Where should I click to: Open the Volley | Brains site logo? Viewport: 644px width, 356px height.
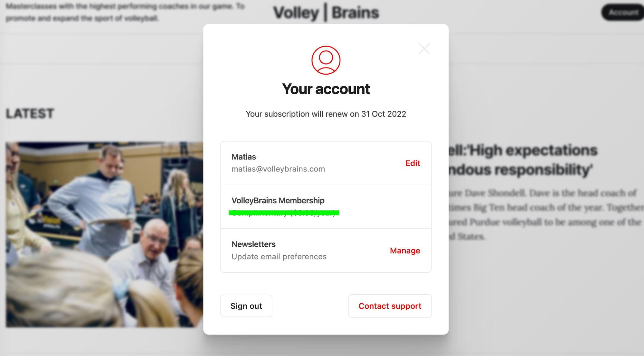(326, 13)
